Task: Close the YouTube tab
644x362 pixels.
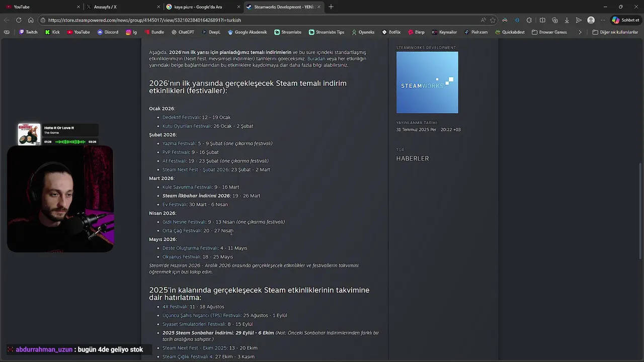Action: pos(78,7)
